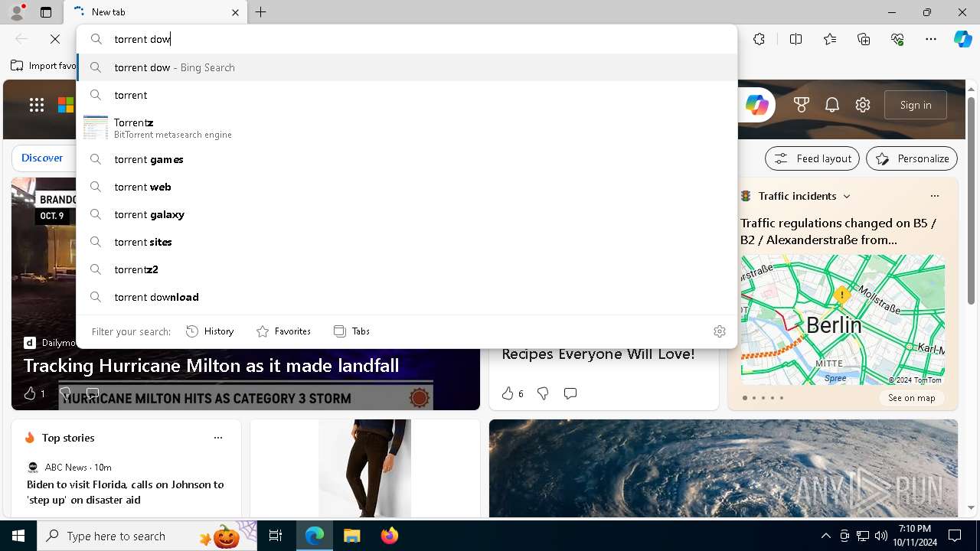
Task: Filter search by Tabs
Action: coord(351,331)
